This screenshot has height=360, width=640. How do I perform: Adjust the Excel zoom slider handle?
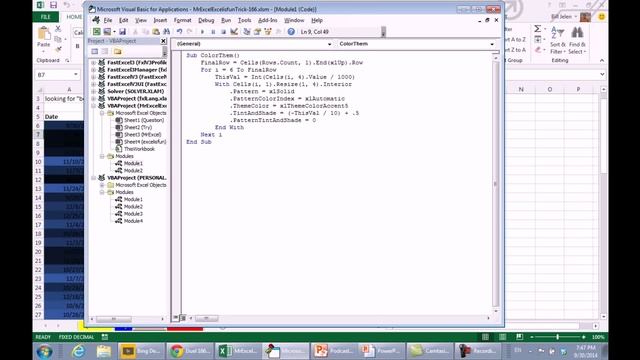pos(557,337)
